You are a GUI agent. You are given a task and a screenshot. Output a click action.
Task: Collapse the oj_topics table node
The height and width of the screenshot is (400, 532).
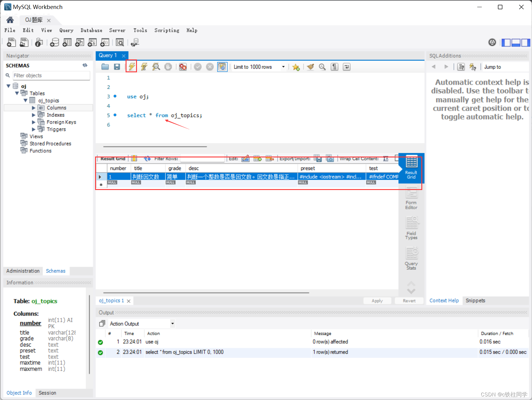(x=25, y=100)
